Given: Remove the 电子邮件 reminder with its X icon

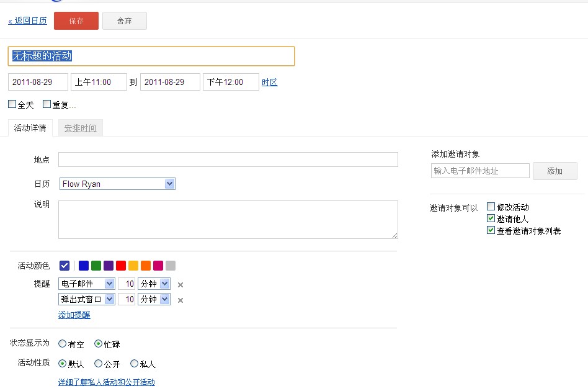Looking at the screenshot, I should point(180,285).
